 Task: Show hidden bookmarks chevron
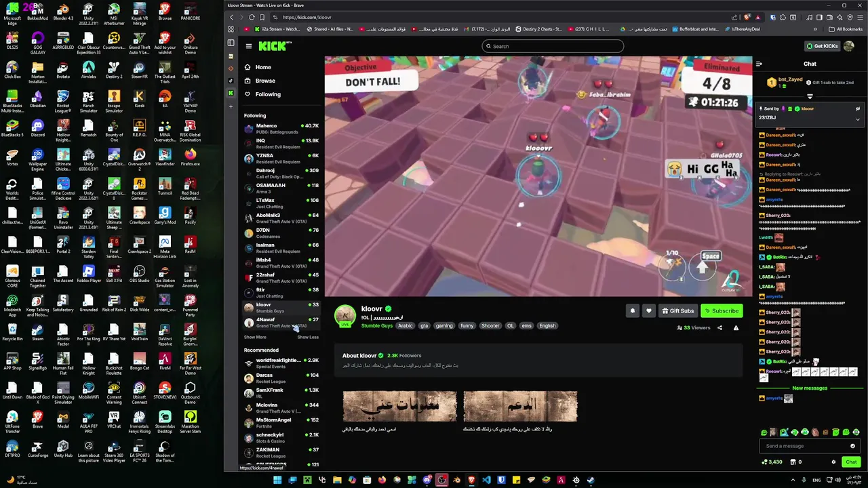[815, 29]
